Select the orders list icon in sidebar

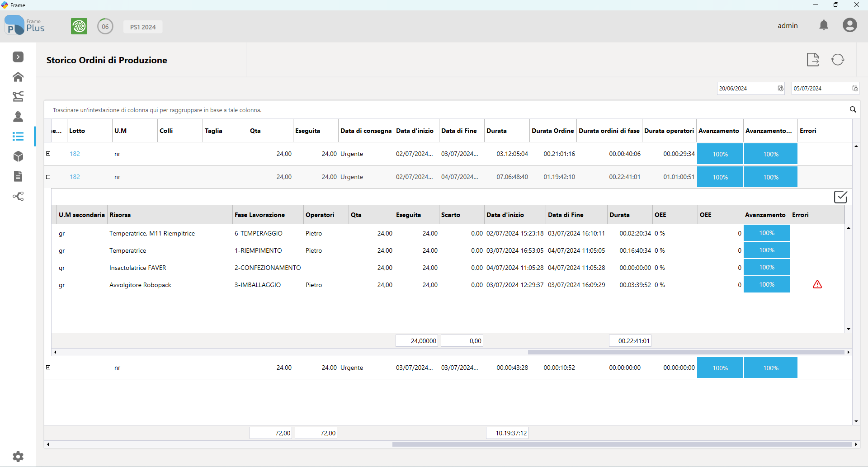pyautogui.click(x=18, y=137)
